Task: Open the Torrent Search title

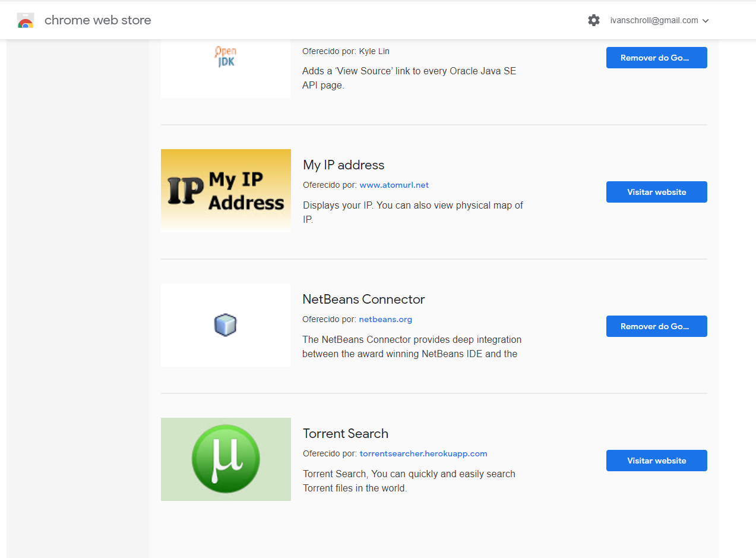Action: point(346,433)
